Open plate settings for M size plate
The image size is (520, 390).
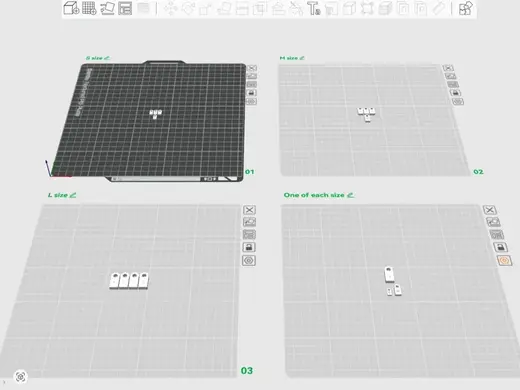pyautogui.click(x=458, y=101)
